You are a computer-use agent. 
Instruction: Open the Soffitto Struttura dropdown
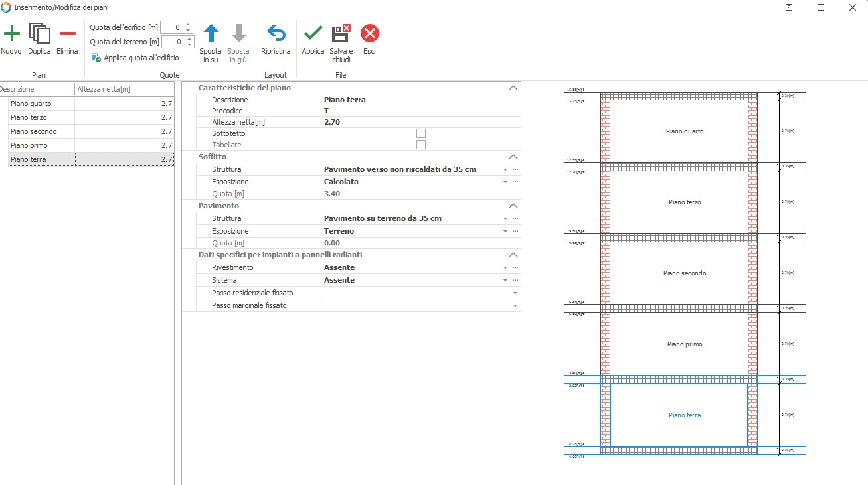click(x=505, y=170)
